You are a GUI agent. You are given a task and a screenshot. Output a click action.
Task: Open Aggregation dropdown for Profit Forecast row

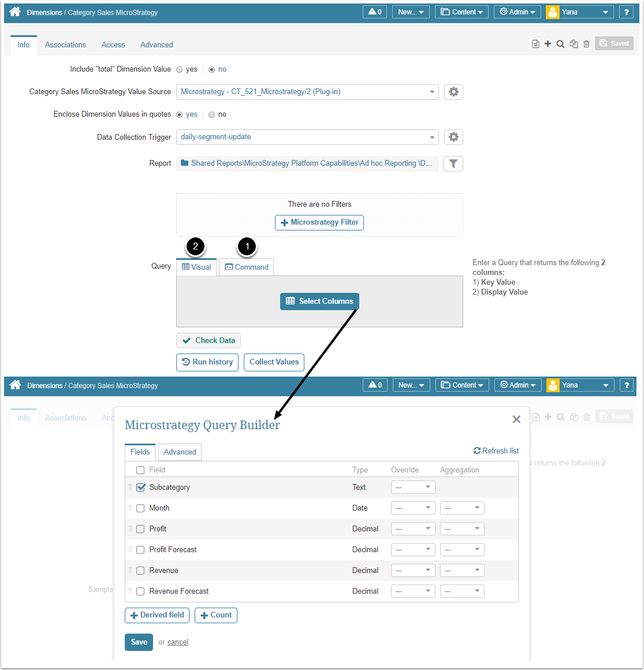click(462, 549)
